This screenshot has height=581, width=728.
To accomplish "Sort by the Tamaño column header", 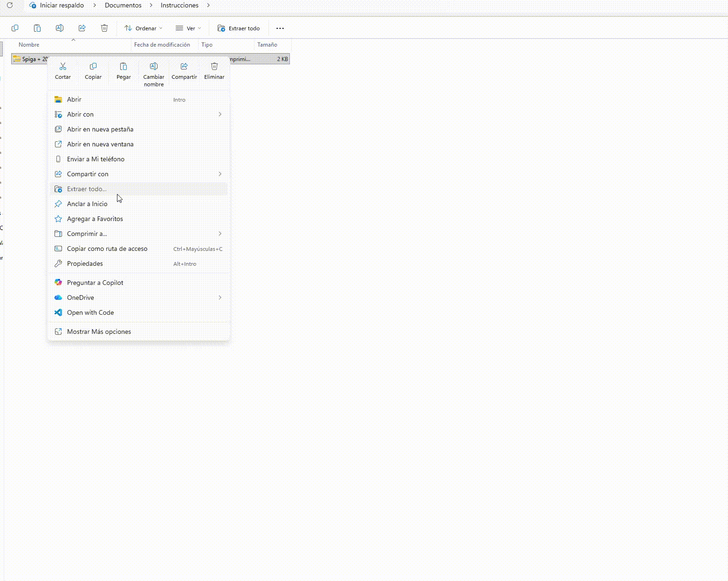I will 267,45.
